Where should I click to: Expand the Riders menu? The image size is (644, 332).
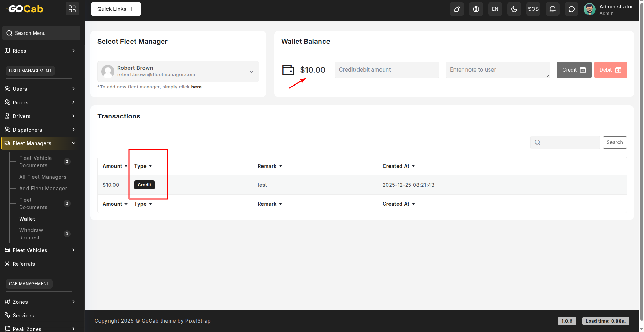click(x=40, y=103)
